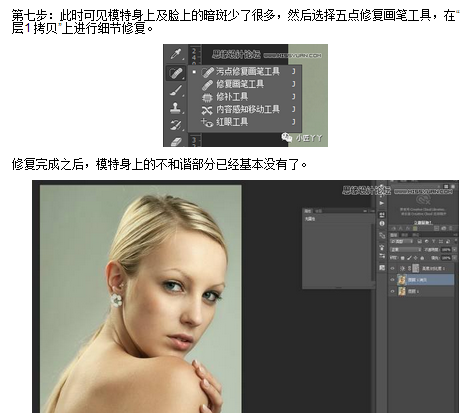This screenshot has height=413, width=460.
Task: Toggle the layer filtering on/off switch
Action: (x=456, y=241)
